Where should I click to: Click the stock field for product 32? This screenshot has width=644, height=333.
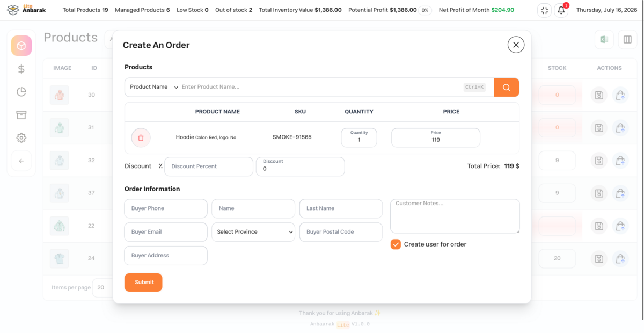[x=557, y=161]
